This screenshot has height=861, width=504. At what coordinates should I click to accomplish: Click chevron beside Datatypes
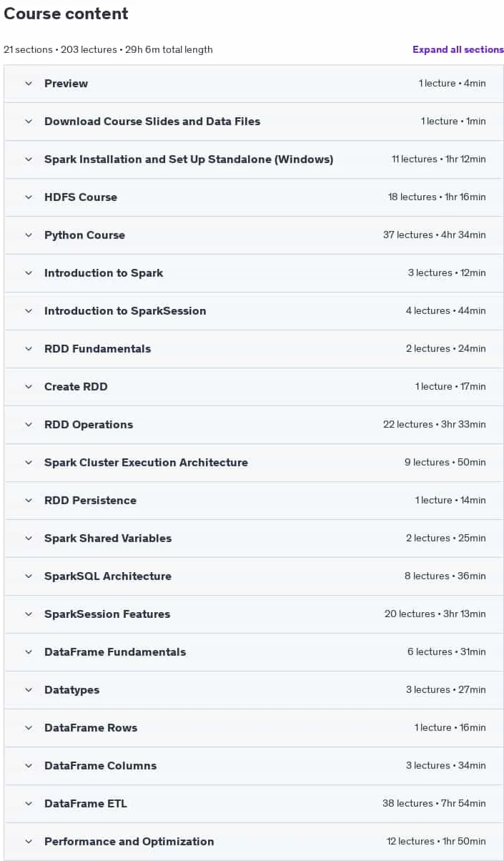(29, 690)
